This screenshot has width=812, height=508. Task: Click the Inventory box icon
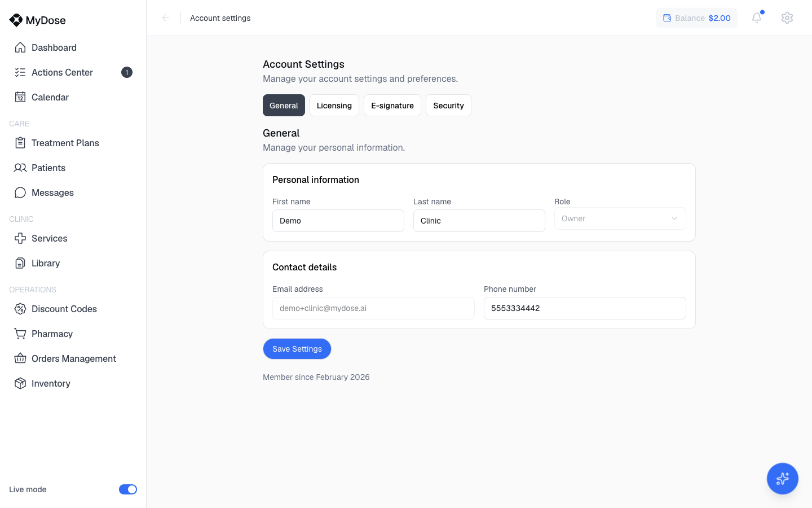(20, 383)
